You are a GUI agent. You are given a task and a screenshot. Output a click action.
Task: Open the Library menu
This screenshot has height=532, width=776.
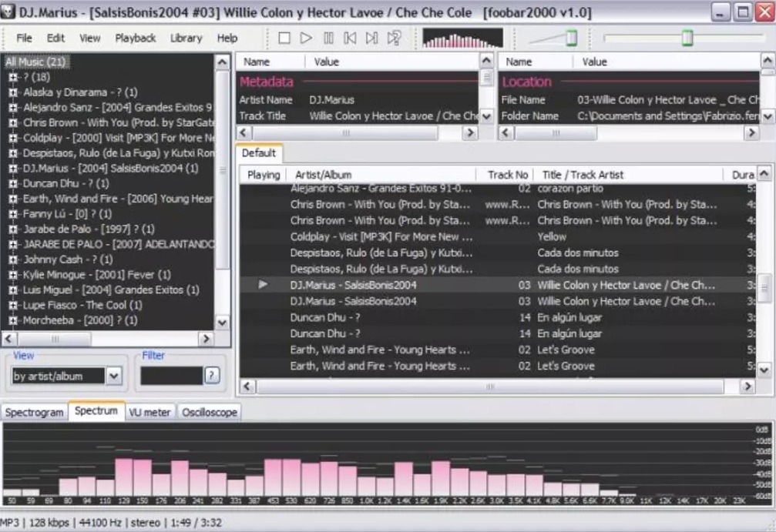click(x=186, y=38)
